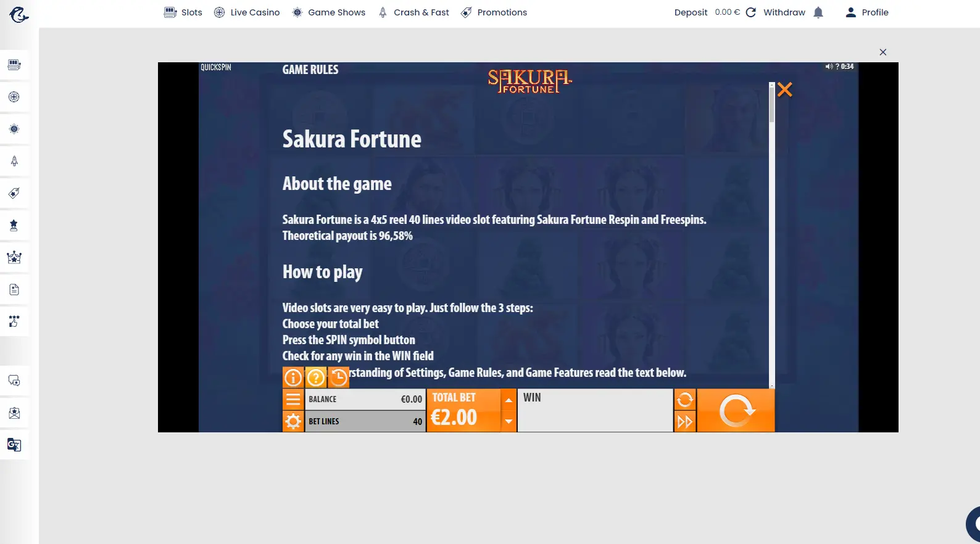Close the Game Rules with orange X
980x544 pixels.
click(x=785, y=90)
